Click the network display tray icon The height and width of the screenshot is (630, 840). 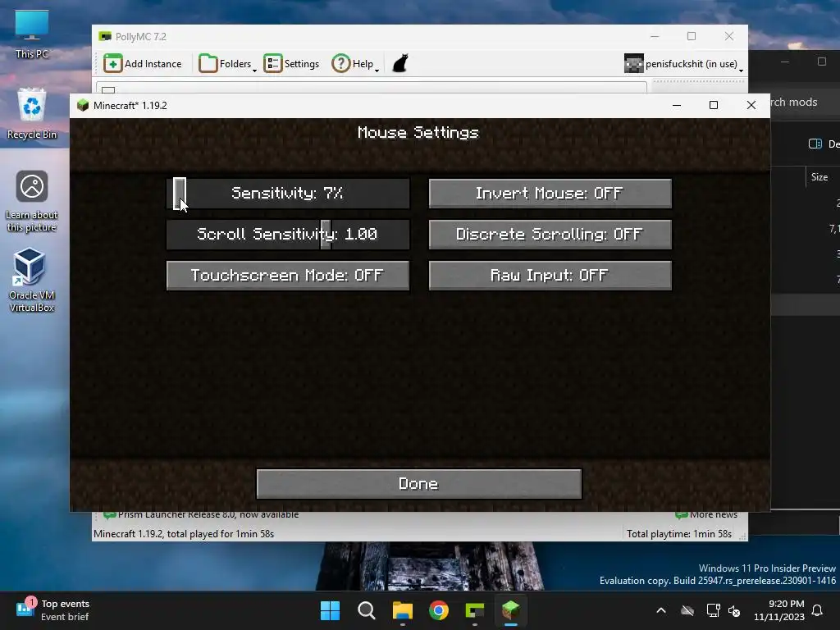click(713, 610)
